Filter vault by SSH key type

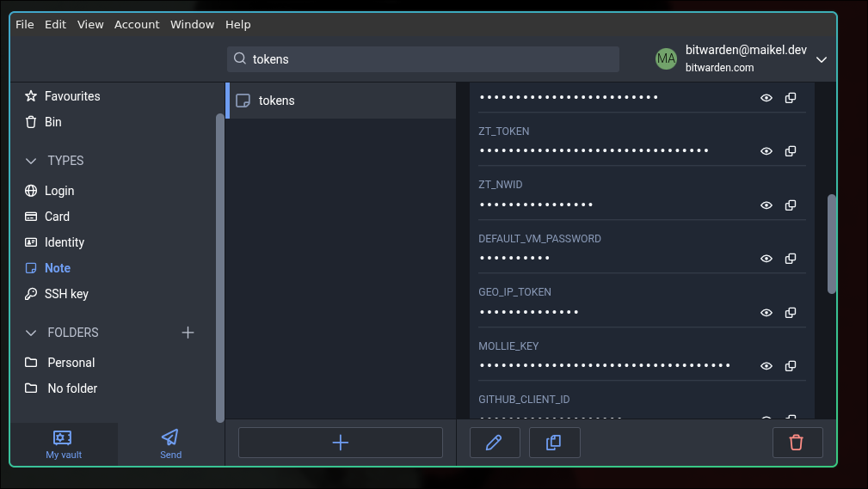tap(66, 294)
